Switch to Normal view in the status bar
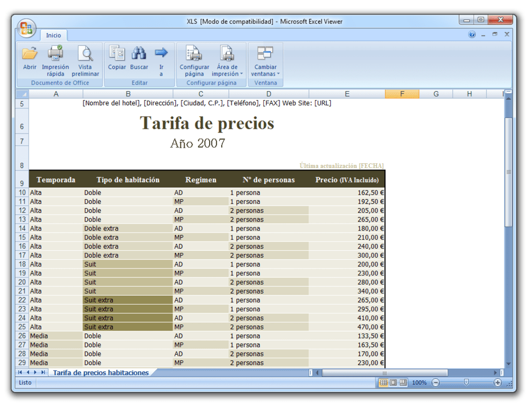This screenshot has height=412, width=532. [383, 382]
